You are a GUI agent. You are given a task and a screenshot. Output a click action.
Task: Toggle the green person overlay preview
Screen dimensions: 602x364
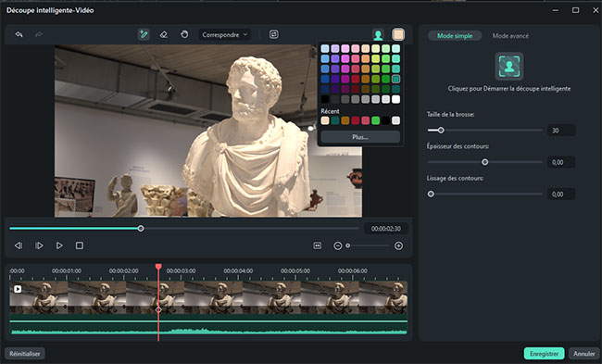[378, 35]
